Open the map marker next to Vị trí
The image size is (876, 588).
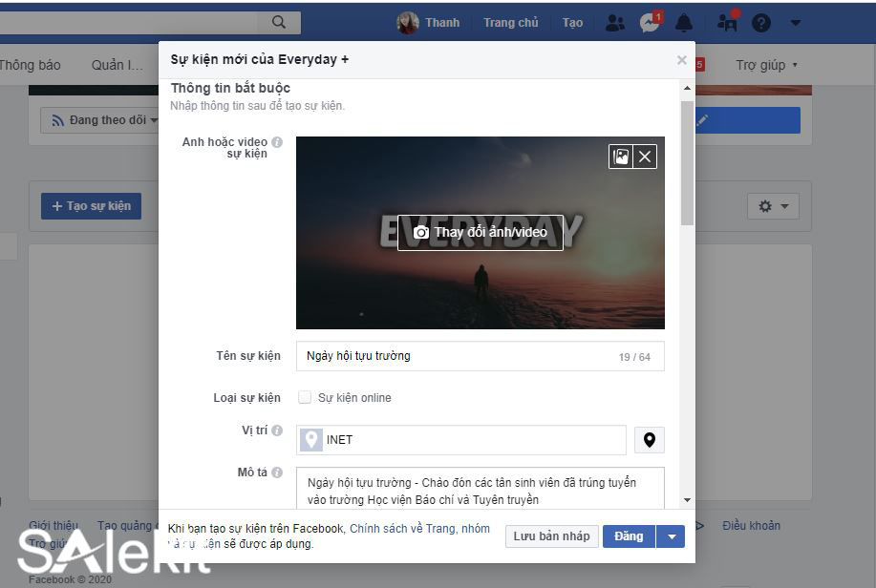point(649,439)
